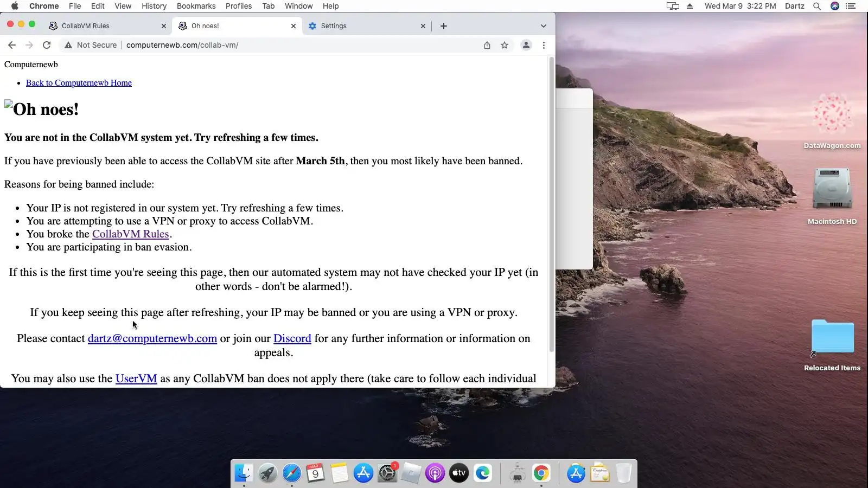The height and width of the screenshot is (488, 868).
Task: Open the CollabVM Rules link
Action: click(x=131, y=234)
